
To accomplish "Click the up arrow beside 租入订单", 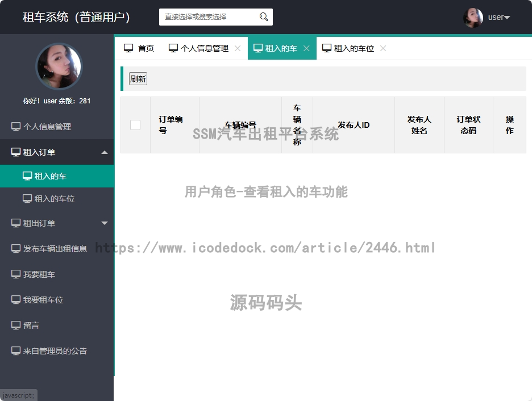I will 105,153.
